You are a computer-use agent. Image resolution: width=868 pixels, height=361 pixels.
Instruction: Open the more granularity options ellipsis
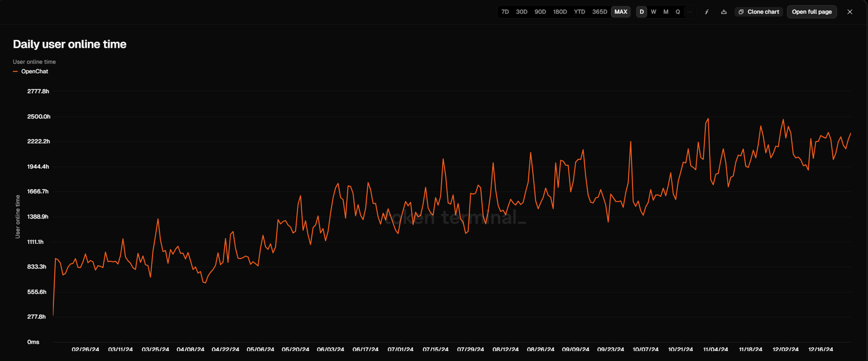tap(690, 12)
